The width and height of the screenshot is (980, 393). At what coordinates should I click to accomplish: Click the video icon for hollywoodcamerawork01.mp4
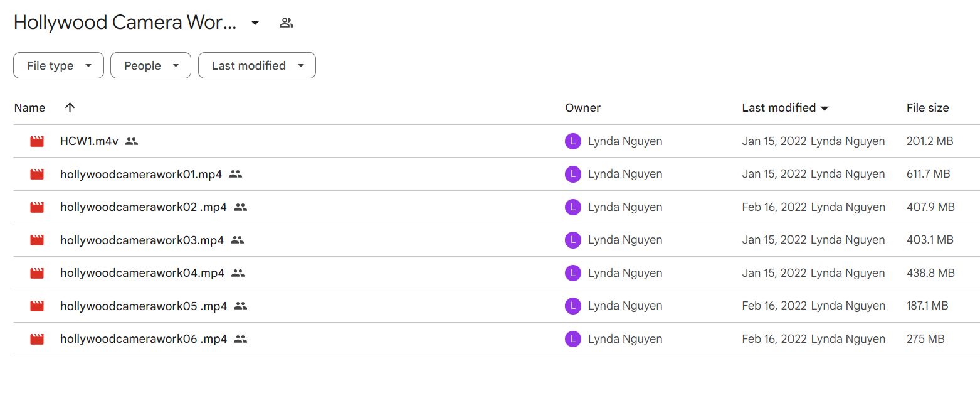tap(37, 174)
